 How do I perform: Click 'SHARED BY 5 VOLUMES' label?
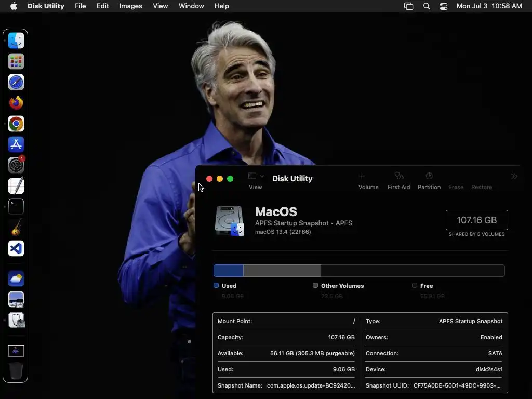point(477,234)
